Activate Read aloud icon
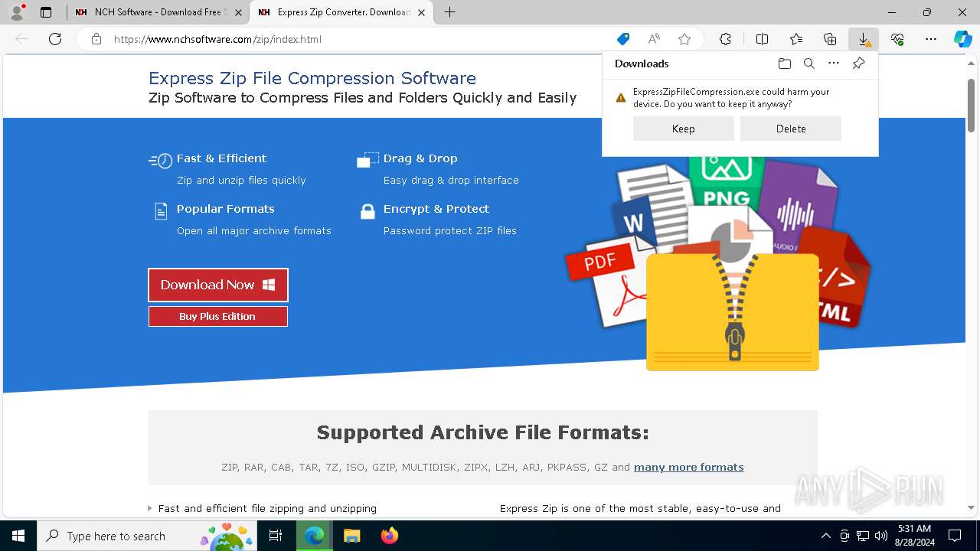 [654, 39]
